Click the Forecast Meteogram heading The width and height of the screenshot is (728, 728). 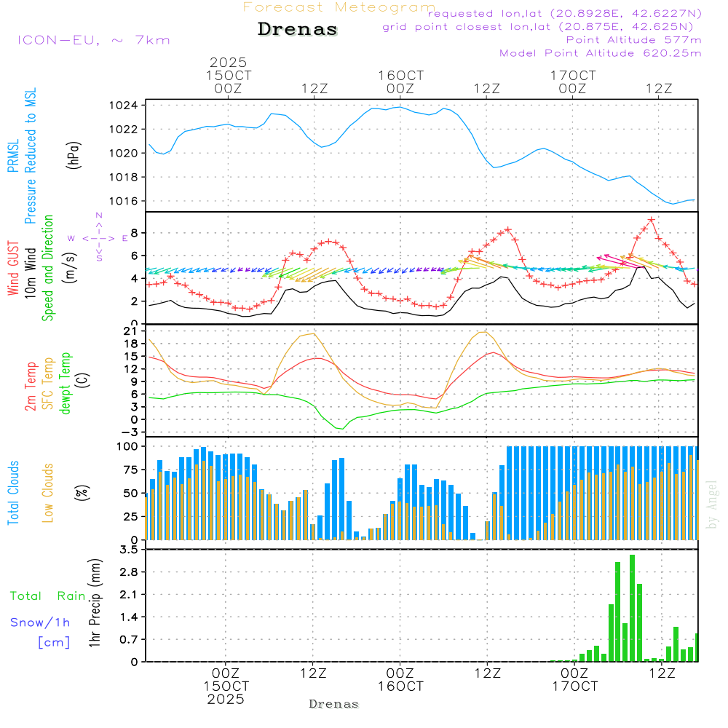point(339,7)
